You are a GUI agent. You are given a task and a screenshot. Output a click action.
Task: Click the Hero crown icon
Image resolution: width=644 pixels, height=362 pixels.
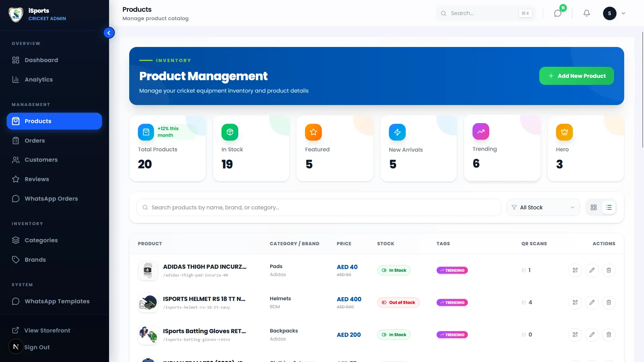pos(564,132)
